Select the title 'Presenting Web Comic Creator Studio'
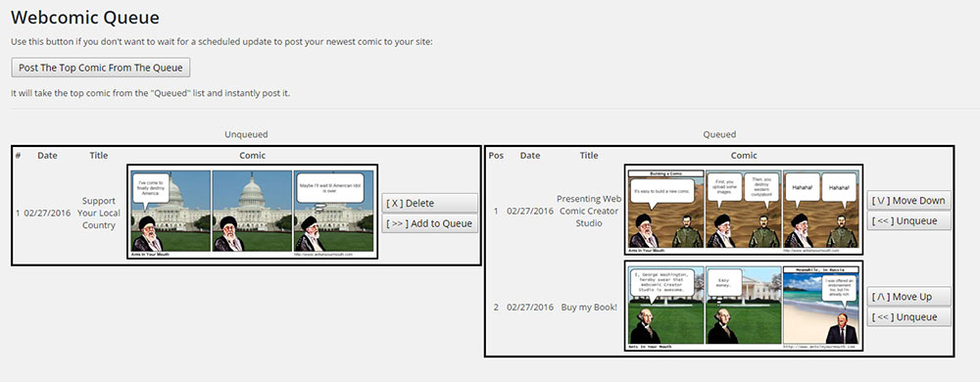 click(x=589, y=211)
